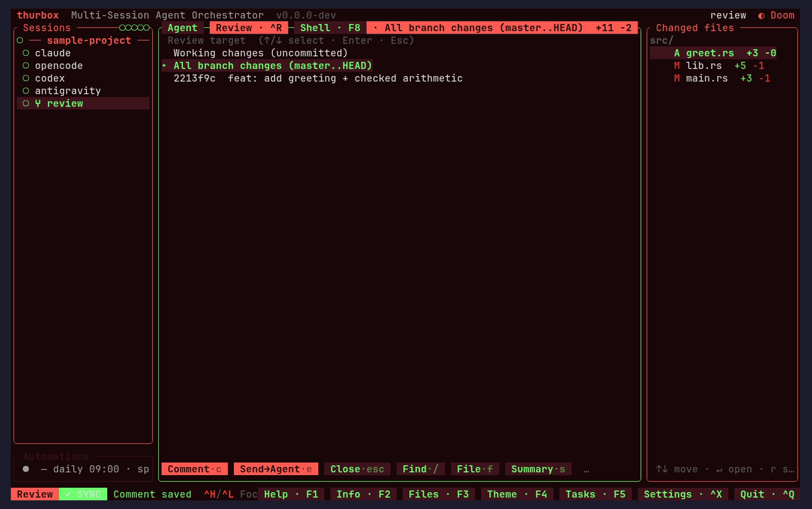Click the Find / button
This screenshot has height=509, width=812.
[420, 469]
